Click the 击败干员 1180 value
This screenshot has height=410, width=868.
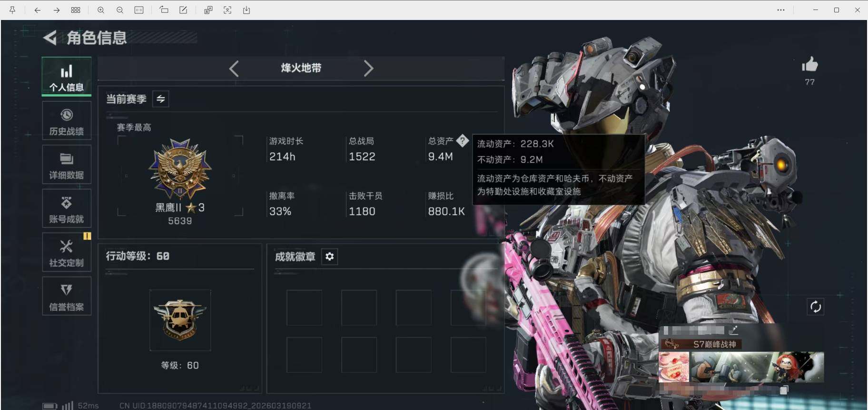tap(362, 211)
